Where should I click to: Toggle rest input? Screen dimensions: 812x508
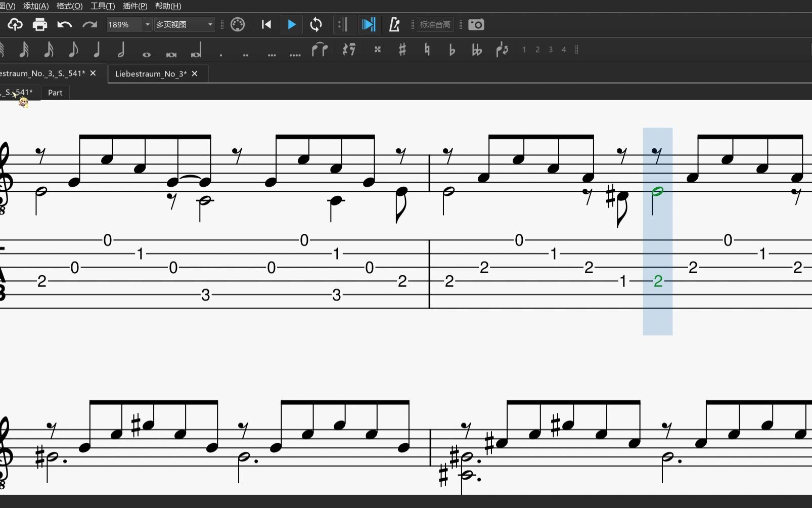click(349, 50)
